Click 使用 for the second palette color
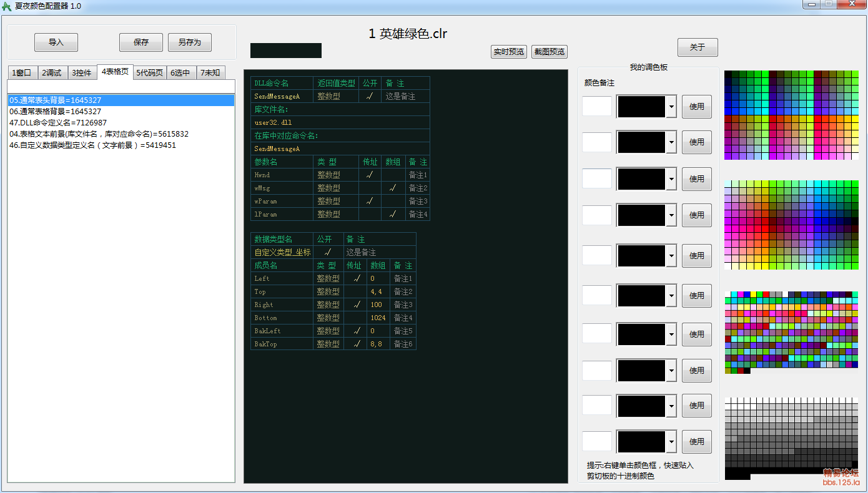This screenshot has width=868, height=493. tap(697, 142)
